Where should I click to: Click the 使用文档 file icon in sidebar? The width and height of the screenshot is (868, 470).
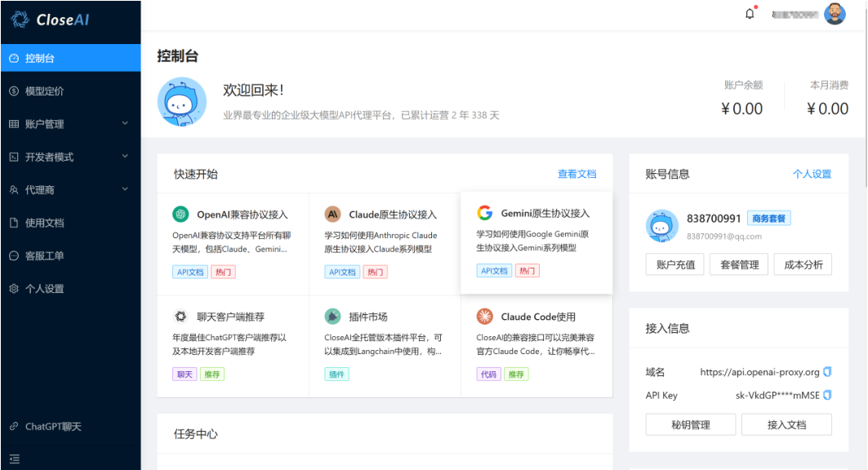click(x=14, y=223)
